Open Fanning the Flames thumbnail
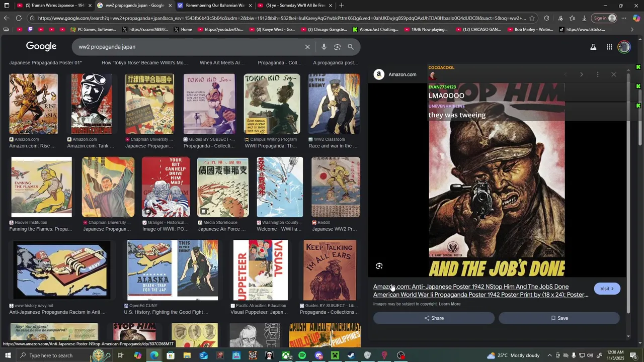Viewport: 644px width, 362px height. point(41,187)
